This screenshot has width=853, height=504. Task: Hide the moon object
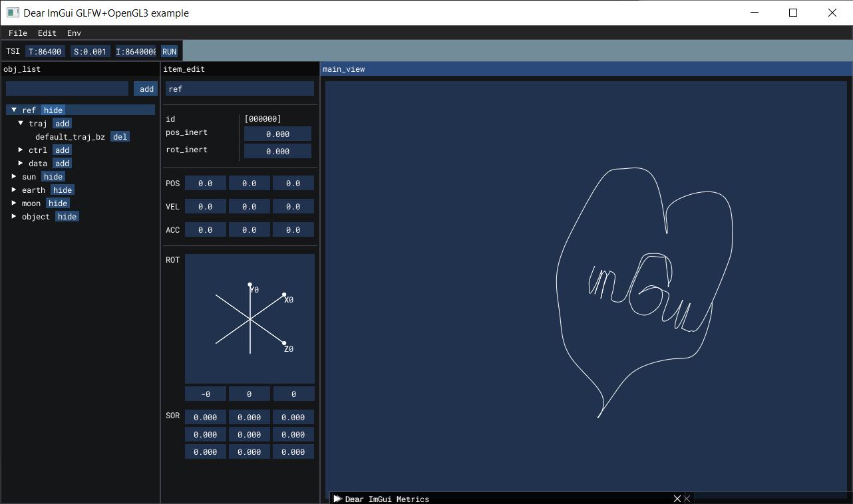pos(57,203)
